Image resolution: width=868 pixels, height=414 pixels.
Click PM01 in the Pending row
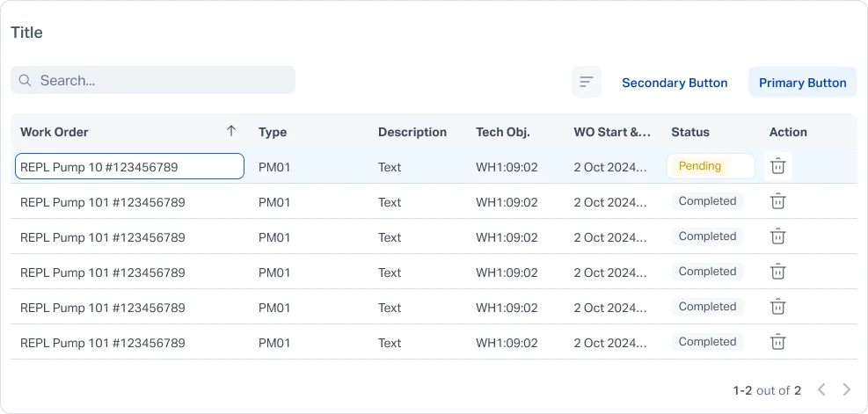click(x=274, y=167)
